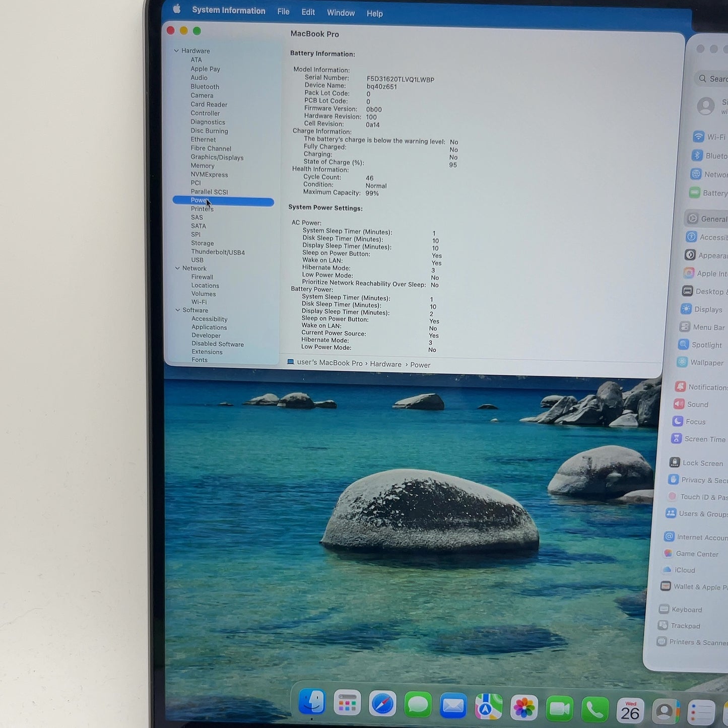Viewport: 728px width, 728px height.
Task: Open iCloud settings
Action: tap(679, 570)
